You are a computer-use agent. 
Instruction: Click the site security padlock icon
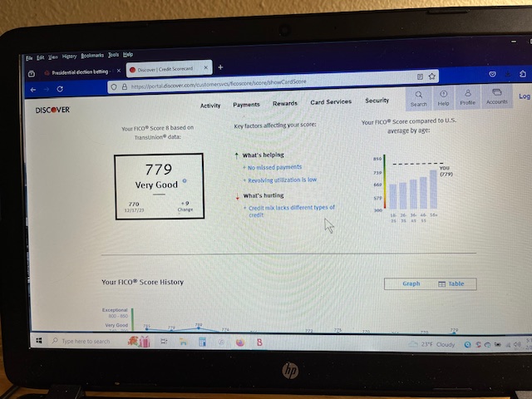(125, 86)
